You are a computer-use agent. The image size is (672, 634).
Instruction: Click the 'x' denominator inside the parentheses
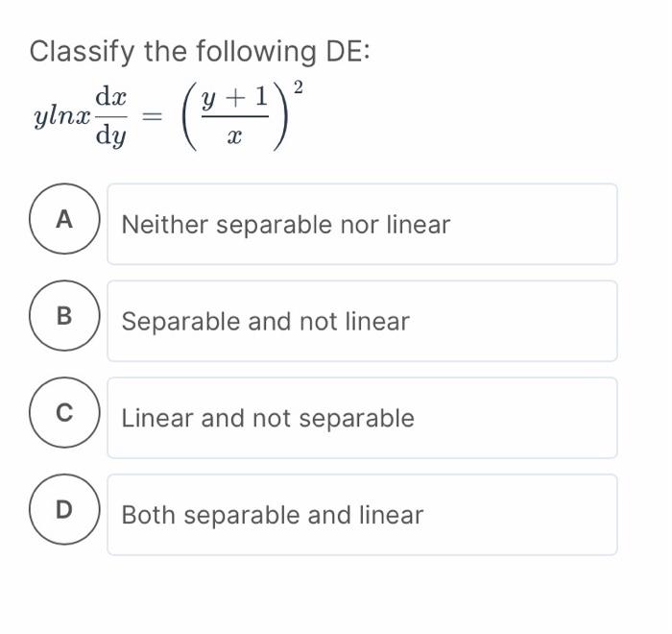pyautogui.click(x=234, y=136)
